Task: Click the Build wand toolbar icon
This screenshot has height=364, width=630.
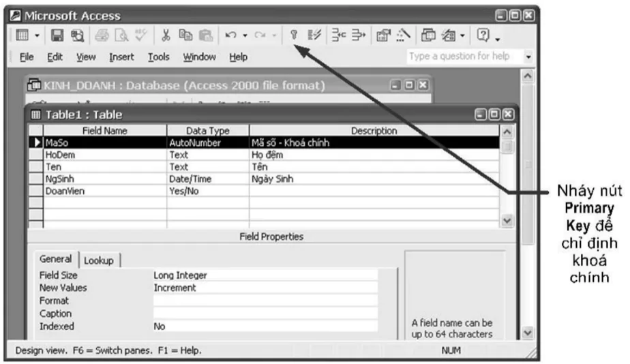Action: 403,35
